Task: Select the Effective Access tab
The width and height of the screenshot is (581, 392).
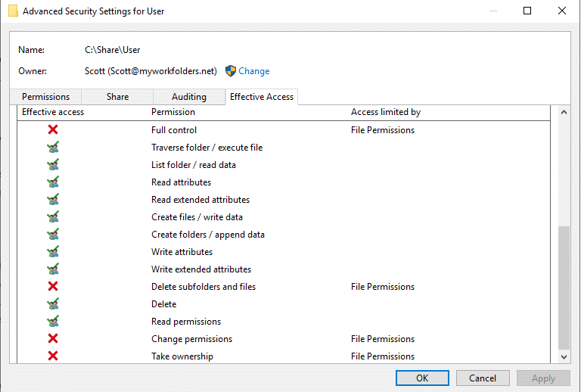Action: click(x=262, y=97)
